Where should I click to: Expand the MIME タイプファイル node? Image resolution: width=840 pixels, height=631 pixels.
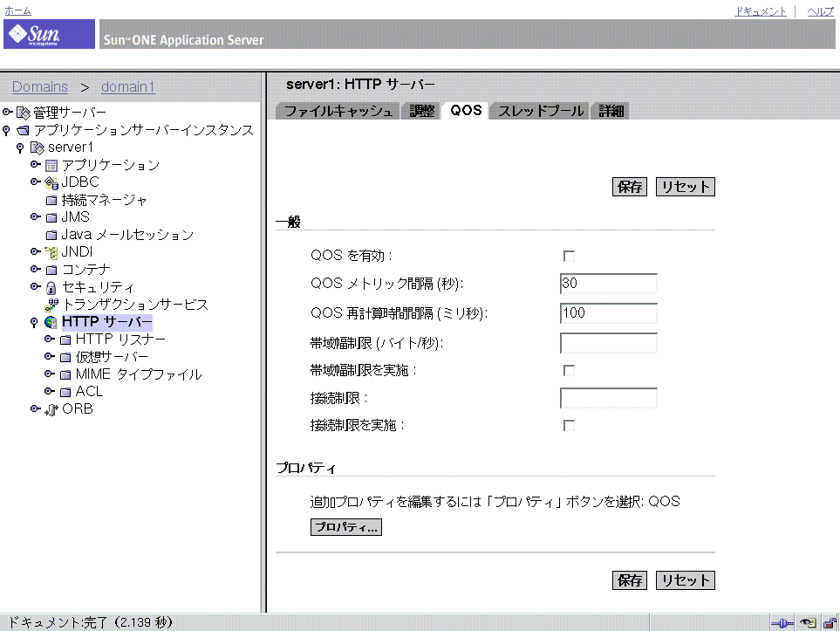[x=50, y=374]
